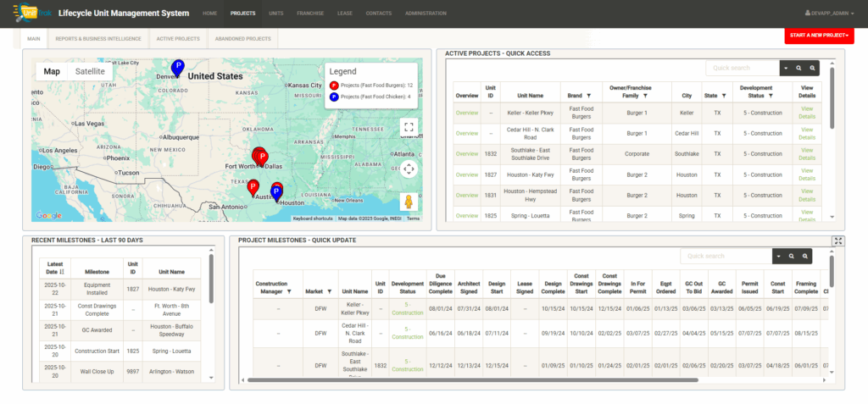This screenshot has width=868, height=404.
Task: Click the map camera pan control
Action: 409,169
